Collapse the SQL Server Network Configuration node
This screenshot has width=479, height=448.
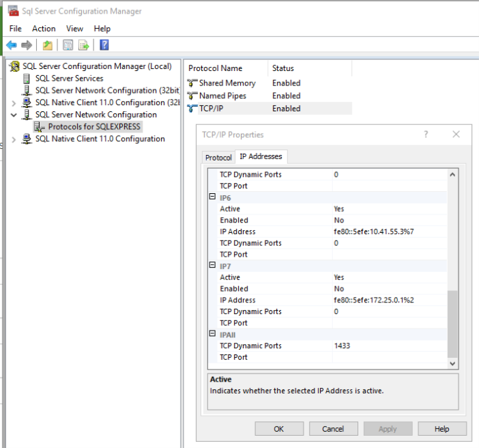14,115
